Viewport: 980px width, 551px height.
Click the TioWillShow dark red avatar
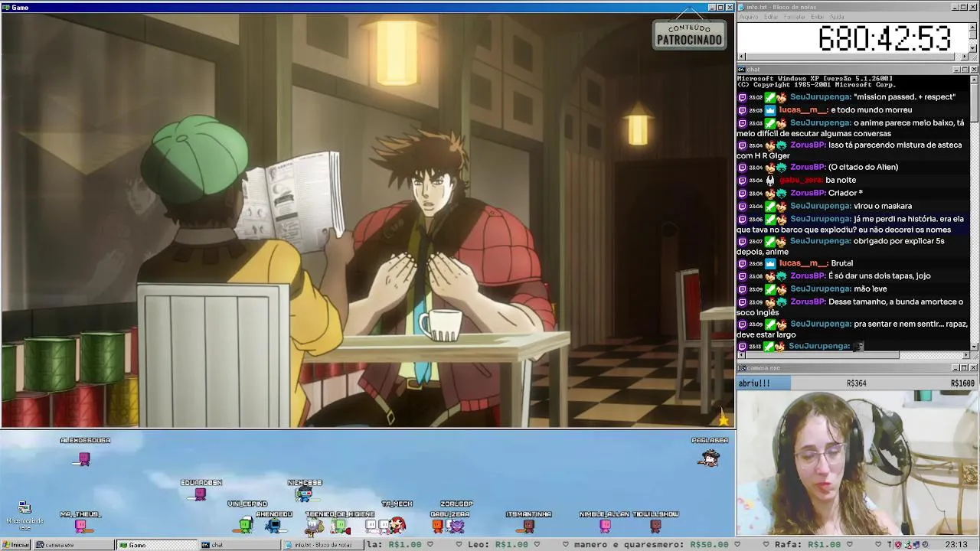tap(655, 526)
